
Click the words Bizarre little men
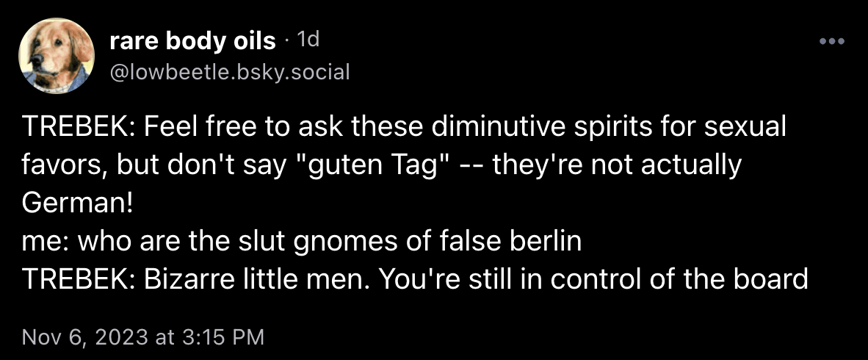pyautogui.click(x=250, y=280)
